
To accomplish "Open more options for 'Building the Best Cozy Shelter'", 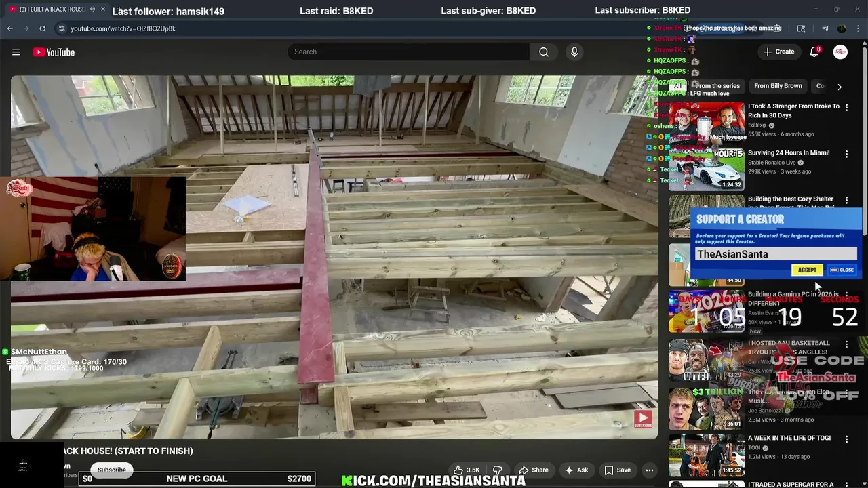I will tap(846, 201).
